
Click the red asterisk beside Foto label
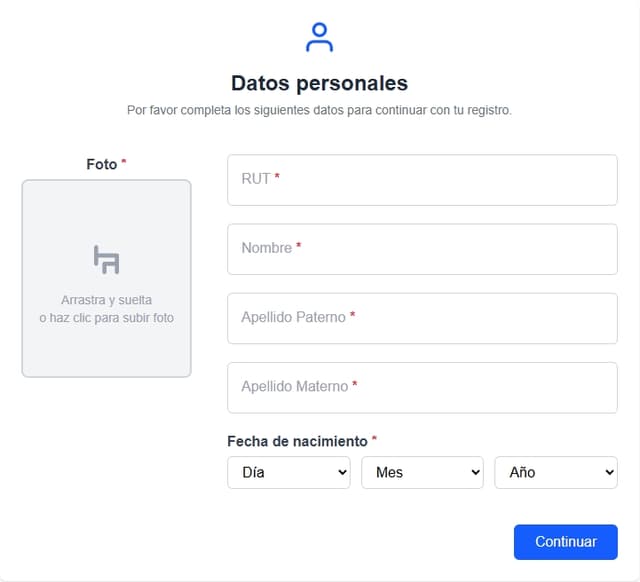(x=124, y=163)
